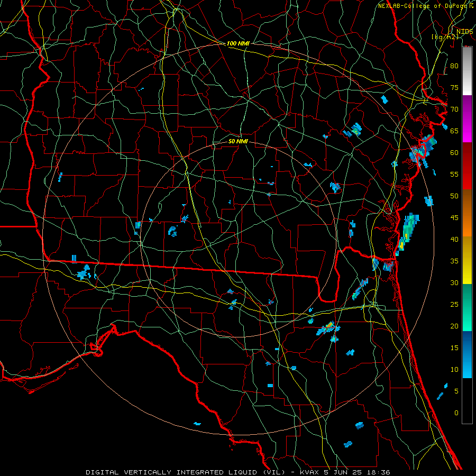Click the 30 value on the scale
Screen dimensions: 476x476
click(454, 282)
